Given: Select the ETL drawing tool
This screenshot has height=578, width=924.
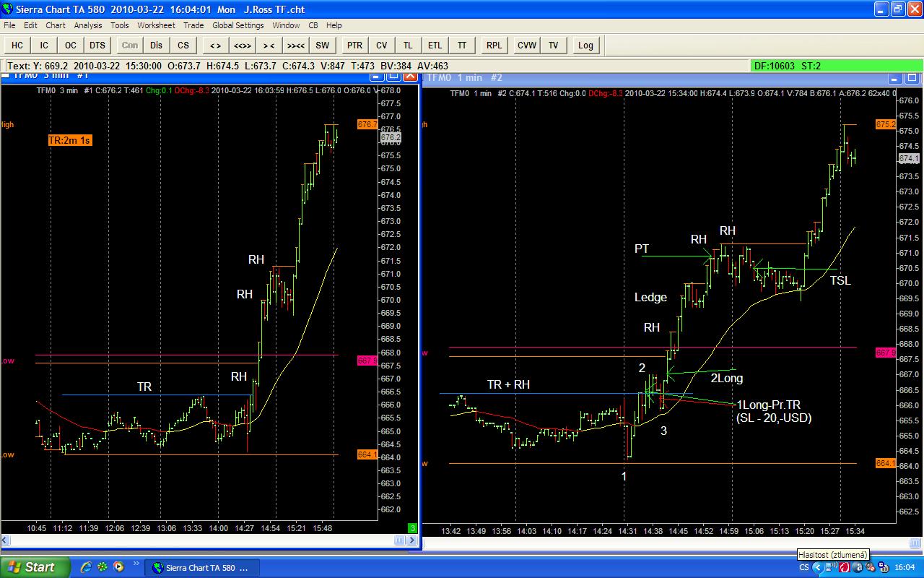Looking at the screenshot, I should coord(435,45).
